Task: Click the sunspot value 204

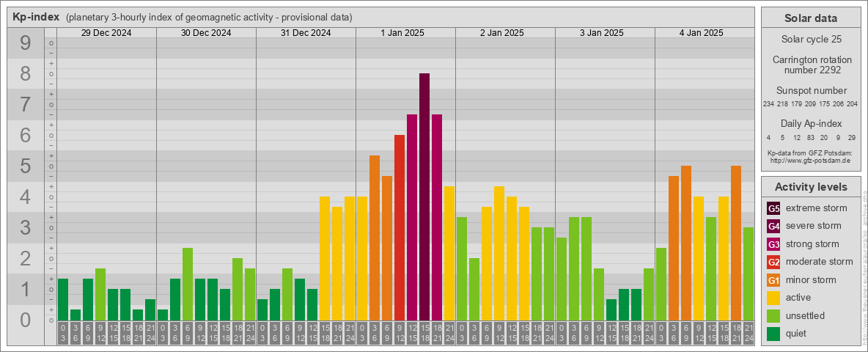Action: [853, 104]
